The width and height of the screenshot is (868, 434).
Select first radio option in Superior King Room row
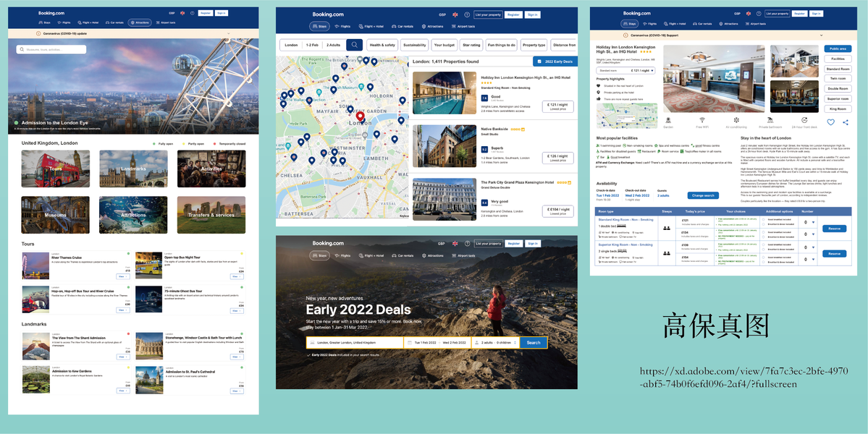click(764, 244)
